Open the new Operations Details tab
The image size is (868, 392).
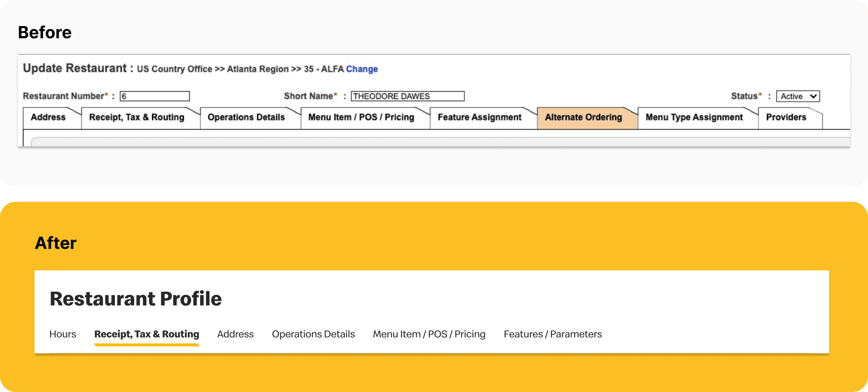pyautogui.click(x=313, y=334)
